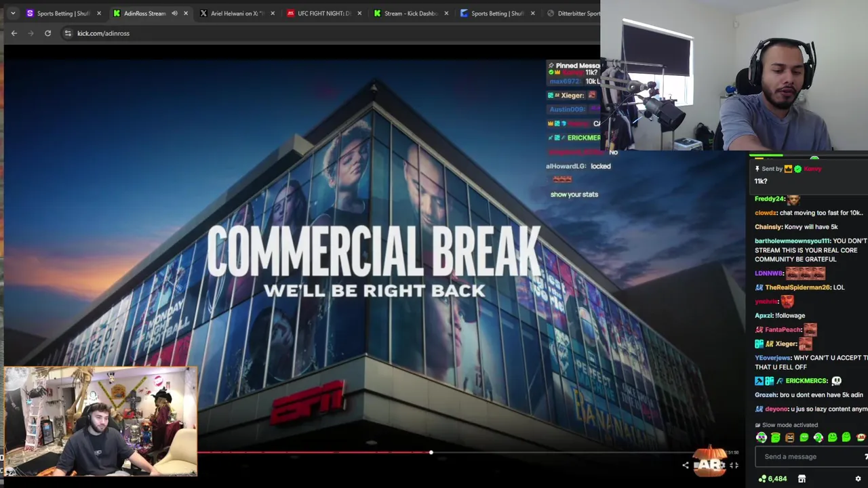Viewport: 868px width, 488px height.
Task: Insert the angry brown face emote
Action: tap(790, 438)
